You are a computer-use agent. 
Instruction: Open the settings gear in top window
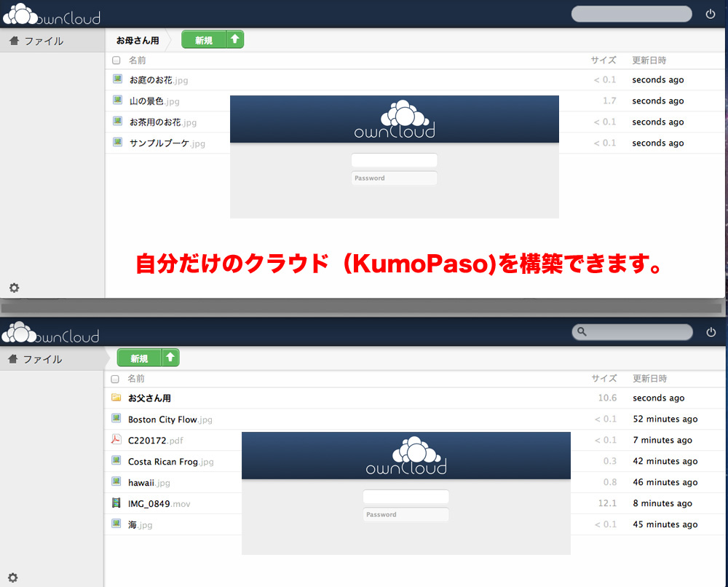click(15, 288)
